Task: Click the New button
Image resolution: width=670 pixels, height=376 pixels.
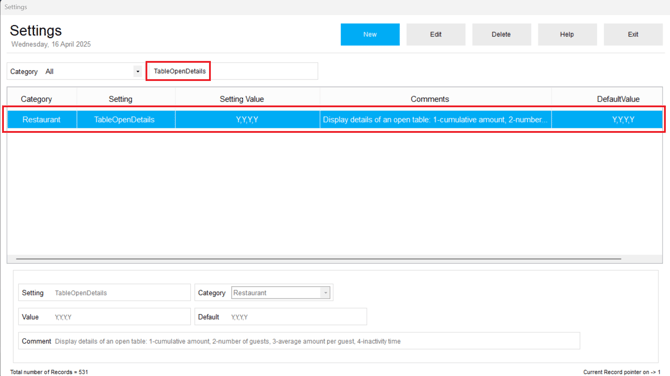Action: (370, 34)
